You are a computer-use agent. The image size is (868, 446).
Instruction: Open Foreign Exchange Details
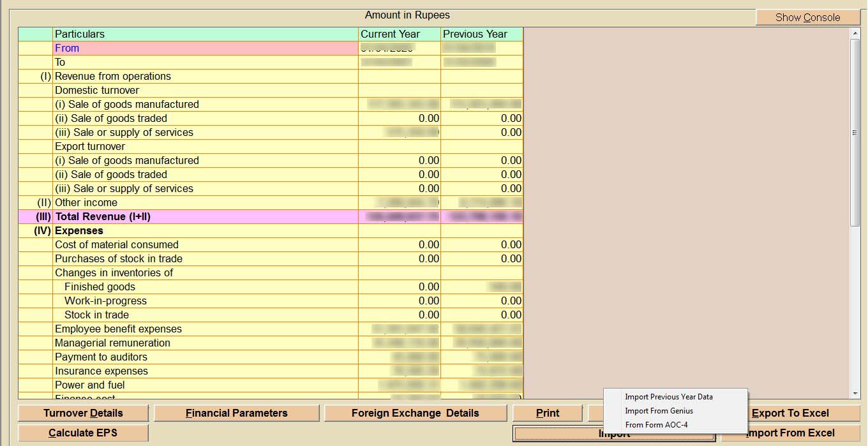tap(415, 413)
